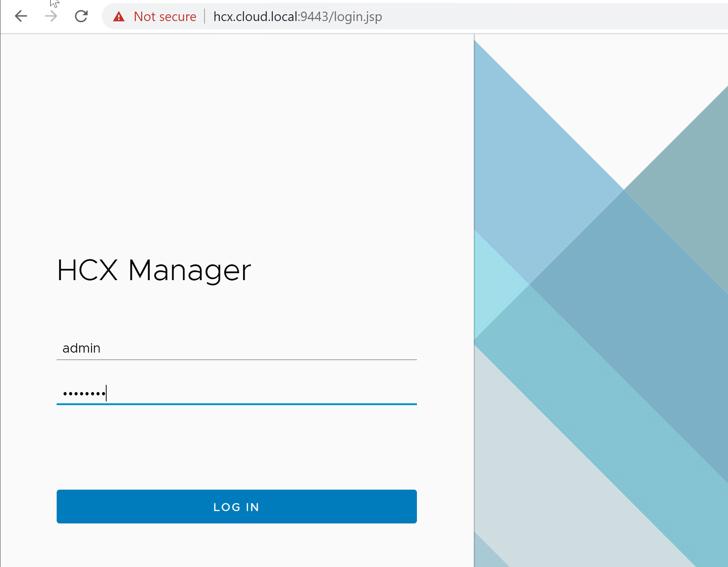The width and height of the screenshot is (728, 567).
Task: Click the port and path /login.jsp text
Action: tap(341, 17)
